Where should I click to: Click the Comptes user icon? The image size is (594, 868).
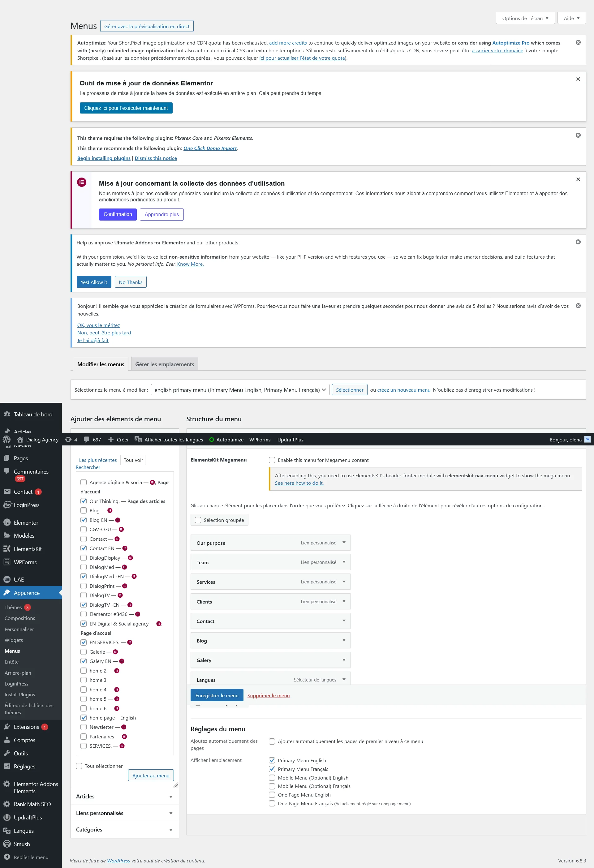click(7, 740)
